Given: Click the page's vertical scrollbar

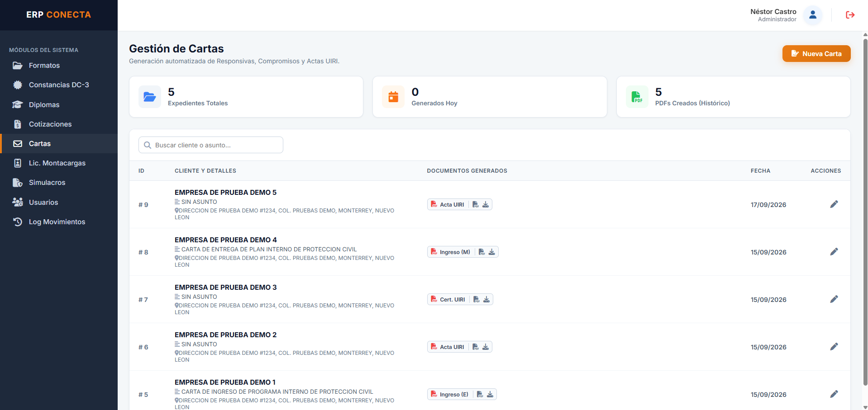Looking at the screenshot, I should click(x=865, y=212).
